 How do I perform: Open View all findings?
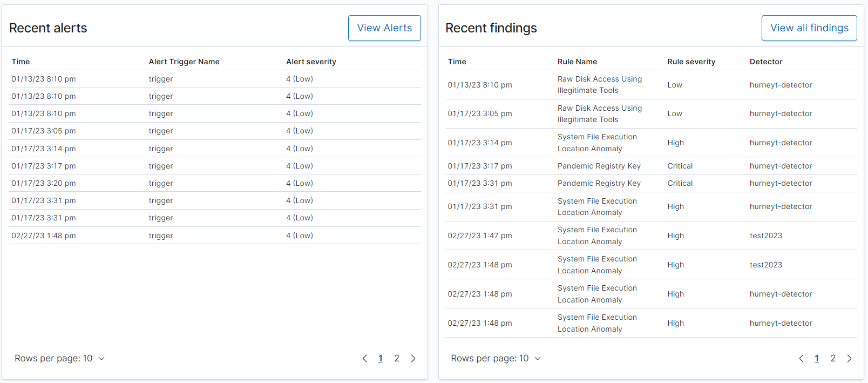(809, 28)
